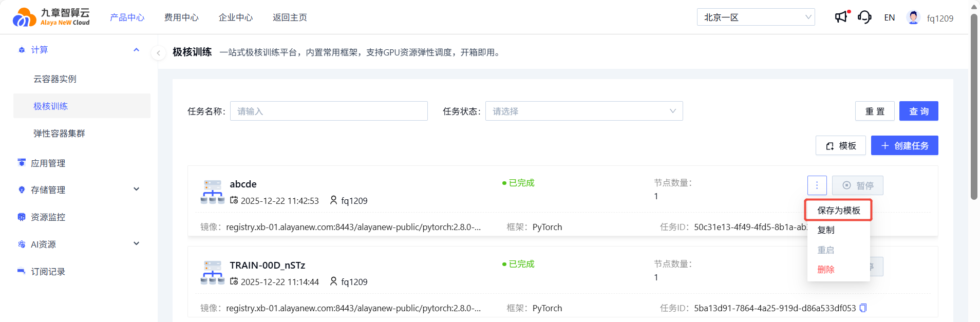The height and width of the screenshot is (322, 980).
Task: Choose 删除 in the context menu
Action: 826,270
